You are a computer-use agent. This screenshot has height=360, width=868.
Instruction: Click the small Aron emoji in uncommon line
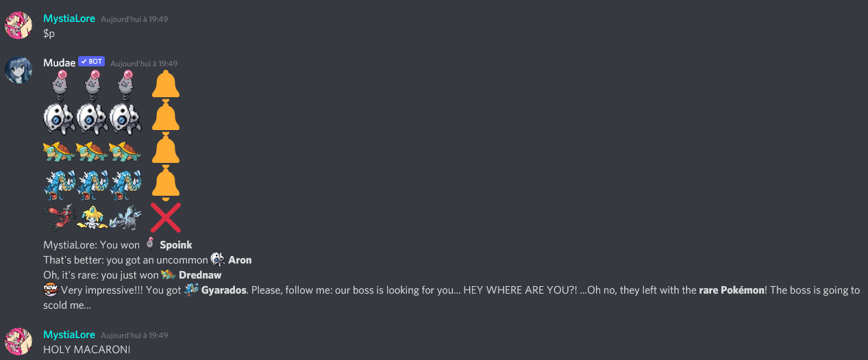(218, 259)
